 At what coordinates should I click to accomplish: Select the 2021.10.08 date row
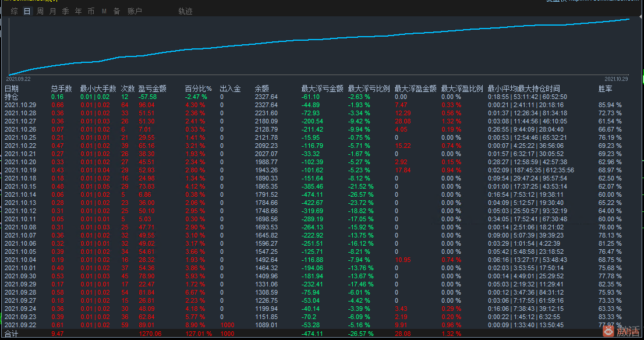[20, 227]
